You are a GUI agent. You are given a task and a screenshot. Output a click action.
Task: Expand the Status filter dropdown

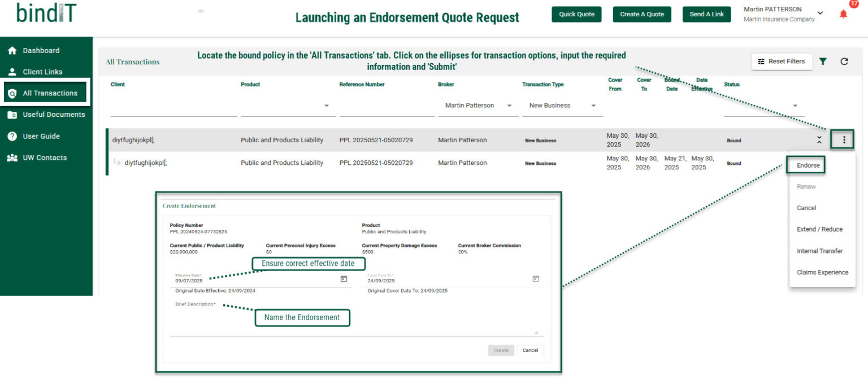point(795,106)
